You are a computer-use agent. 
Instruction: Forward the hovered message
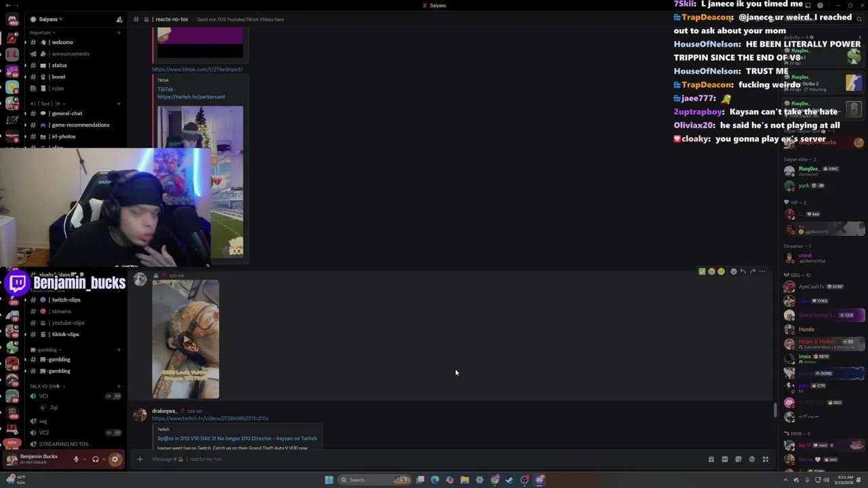pos(752,272)
